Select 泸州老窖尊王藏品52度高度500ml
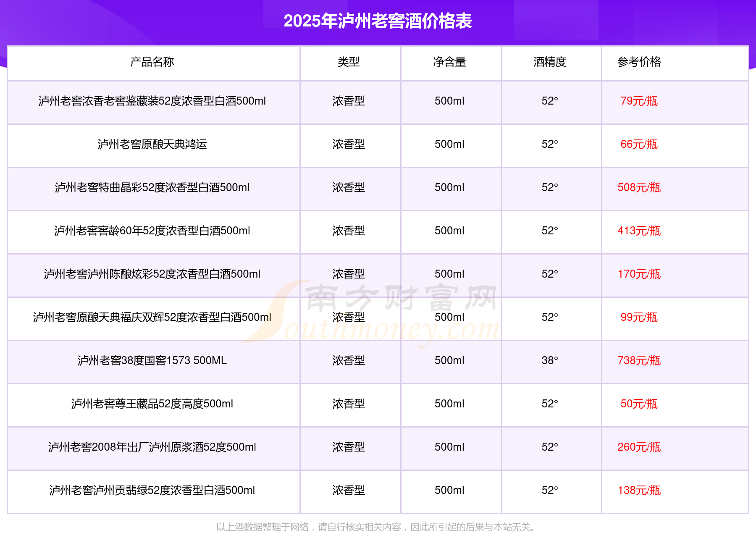The width and height of the screenshot is (756, 546). coord(152,404)
